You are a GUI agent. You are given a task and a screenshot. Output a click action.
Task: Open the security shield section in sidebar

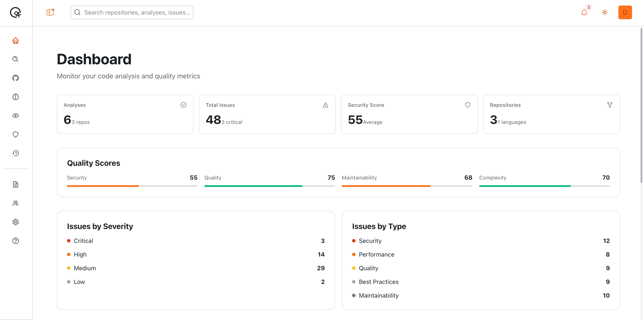16,134
